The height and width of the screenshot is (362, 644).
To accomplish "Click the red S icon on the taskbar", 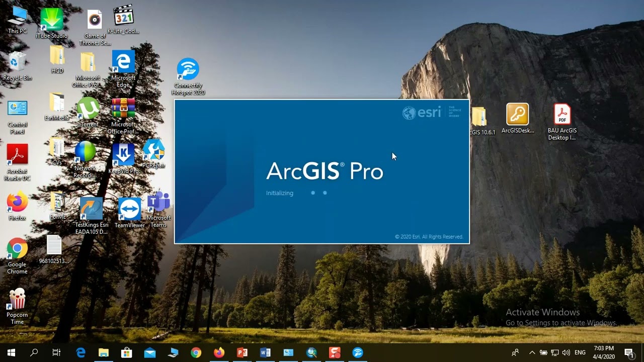I will (335, 352).
